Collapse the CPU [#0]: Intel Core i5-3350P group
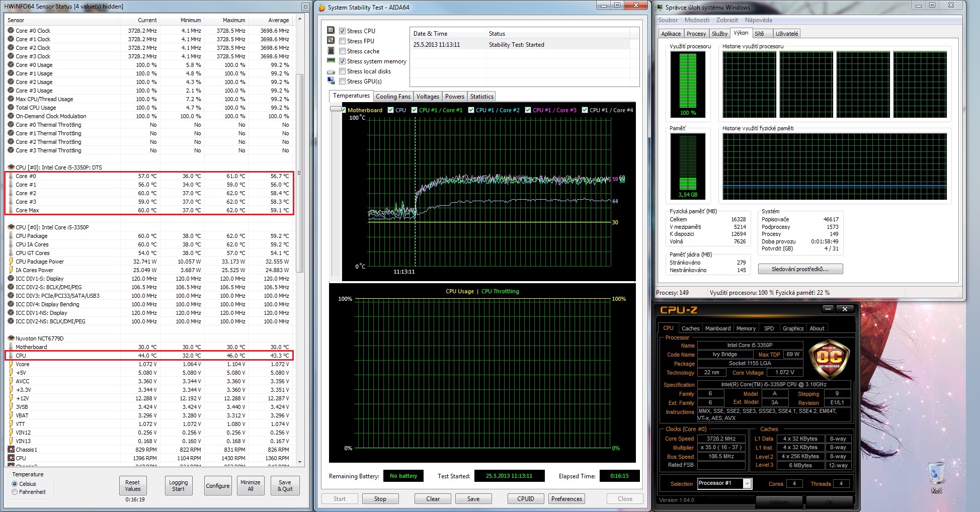The height and width of the screenshot is (512, 980). pyautogui.click(x=11, y=227)
